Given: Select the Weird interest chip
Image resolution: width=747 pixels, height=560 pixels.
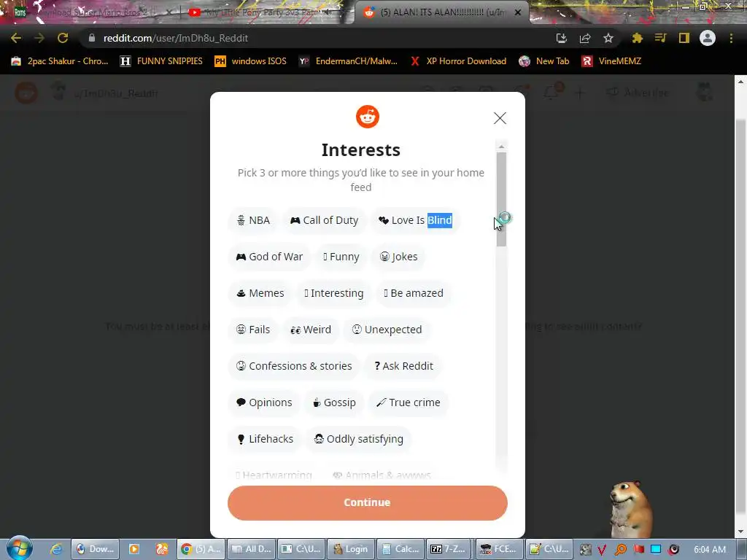Looking at the screenshot, I should [x=311, y=330].
